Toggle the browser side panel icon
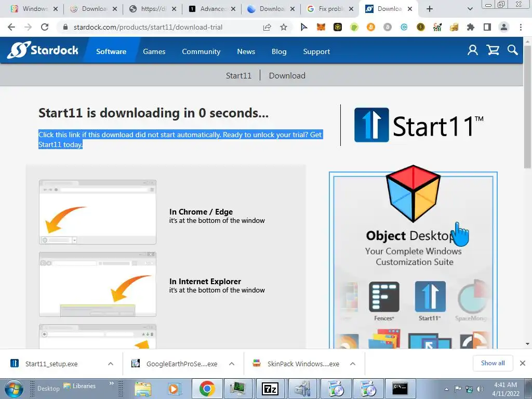The width and height of the screenshot is (532, 399). click(x=487, y=27)
